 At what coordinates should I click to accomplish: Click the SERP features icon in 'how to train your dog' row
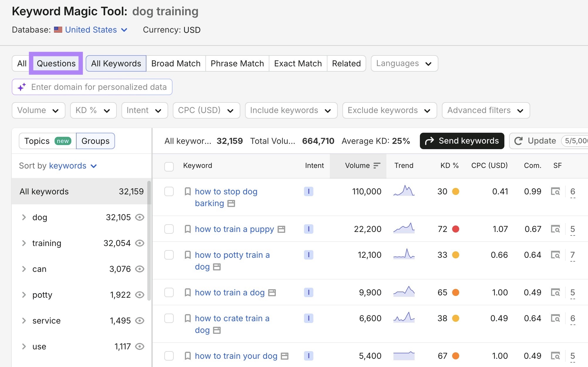tap(555, 356)
